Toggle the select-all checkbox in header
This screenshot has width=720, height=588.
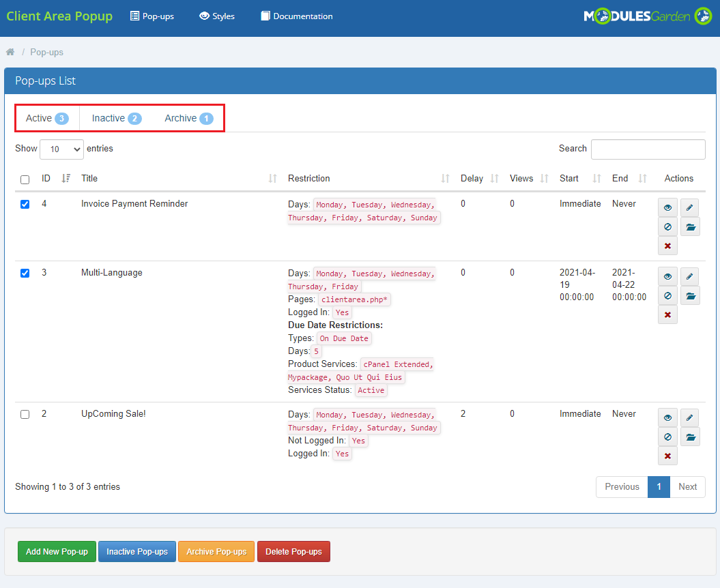pos(25,179)
